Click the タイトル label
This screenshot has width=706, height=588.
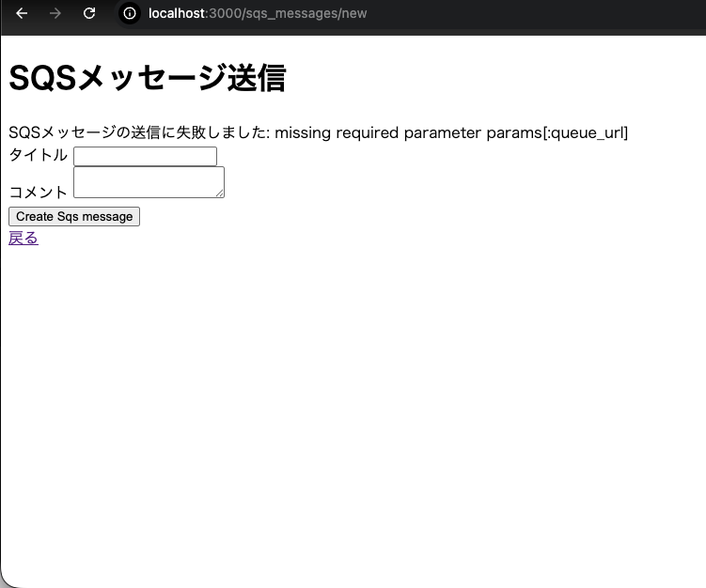[x=39, y=155]
